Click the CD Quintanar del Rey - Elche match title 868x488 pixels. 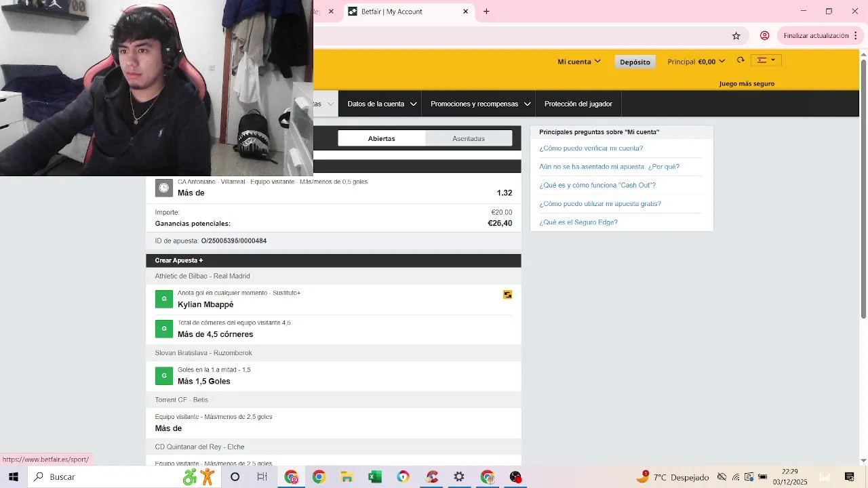[199, 447]
